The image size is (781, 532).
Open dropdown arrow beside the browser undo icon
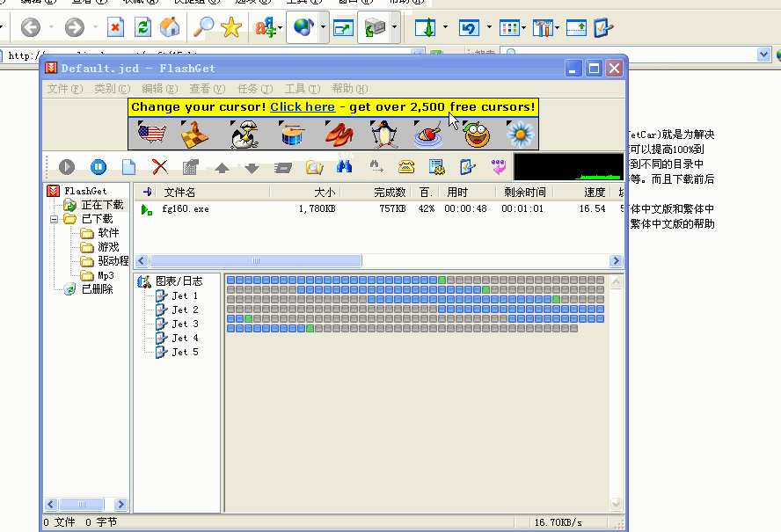click(x=489, y=27)
